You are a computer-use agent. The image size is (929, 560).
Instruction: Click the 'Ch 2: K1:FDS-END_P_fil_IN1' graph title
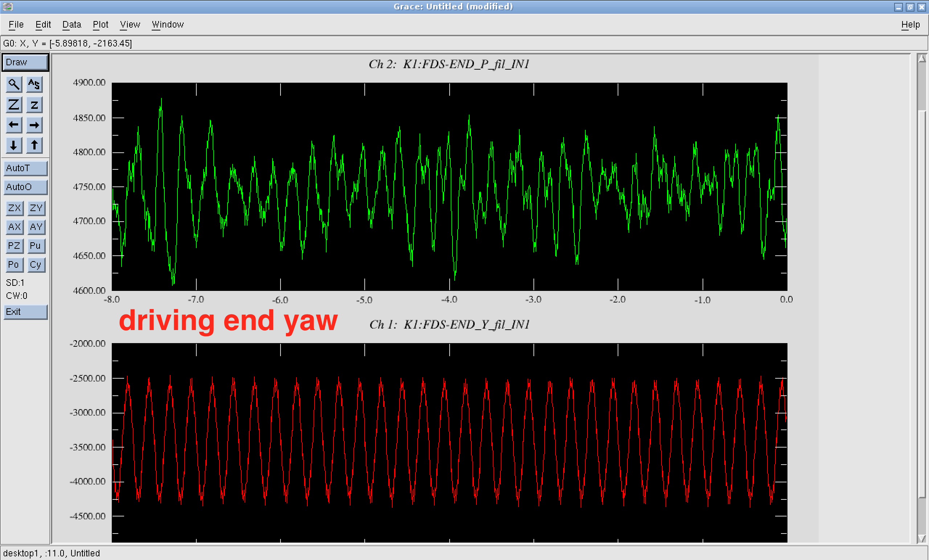(449, 64)
